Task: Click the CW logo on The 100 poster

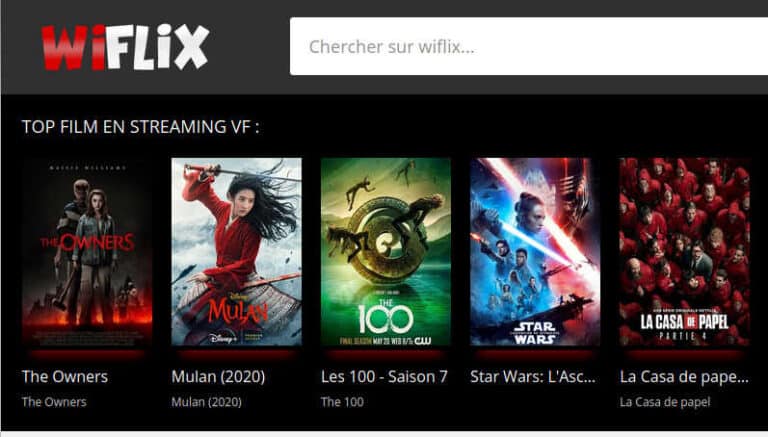Action: (x=423, y=340)
